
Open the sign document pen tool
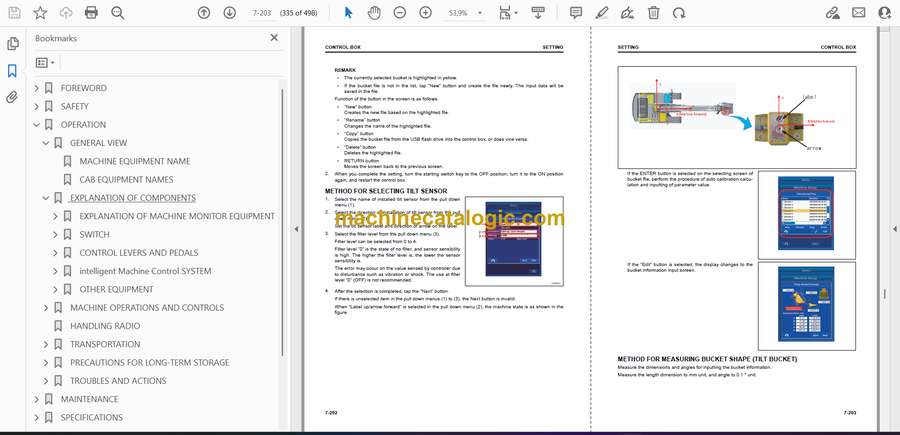pyautogui.click(x=627, y=13)
